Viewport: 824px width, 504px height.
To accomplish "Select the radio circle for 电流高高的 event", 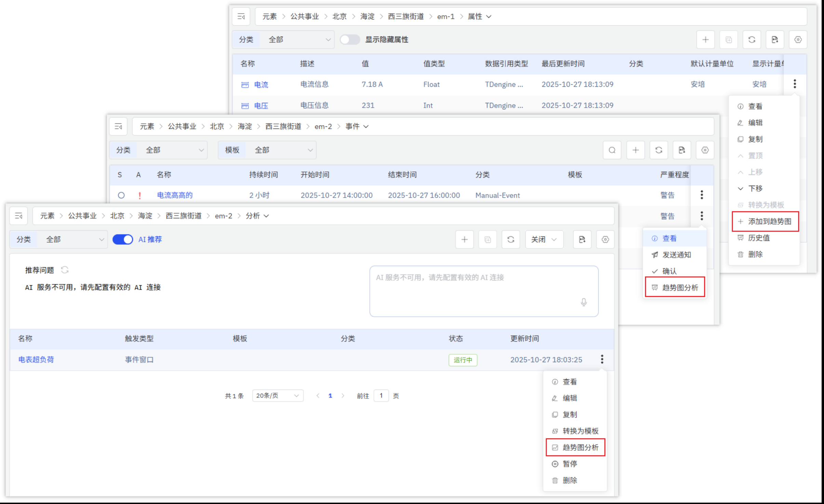I will click(121, 195).
